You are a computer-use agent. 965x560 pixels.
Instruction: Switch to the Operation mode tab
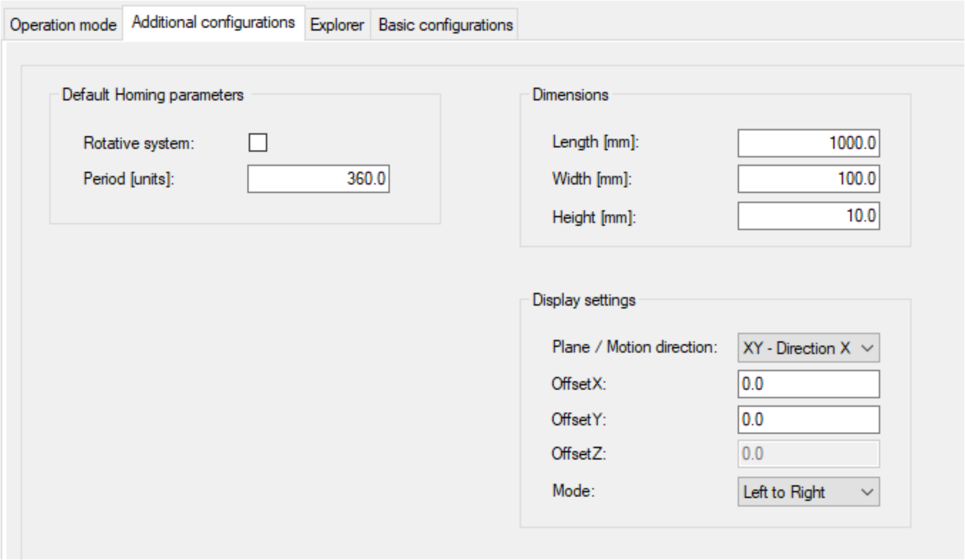tap(63, 25)
